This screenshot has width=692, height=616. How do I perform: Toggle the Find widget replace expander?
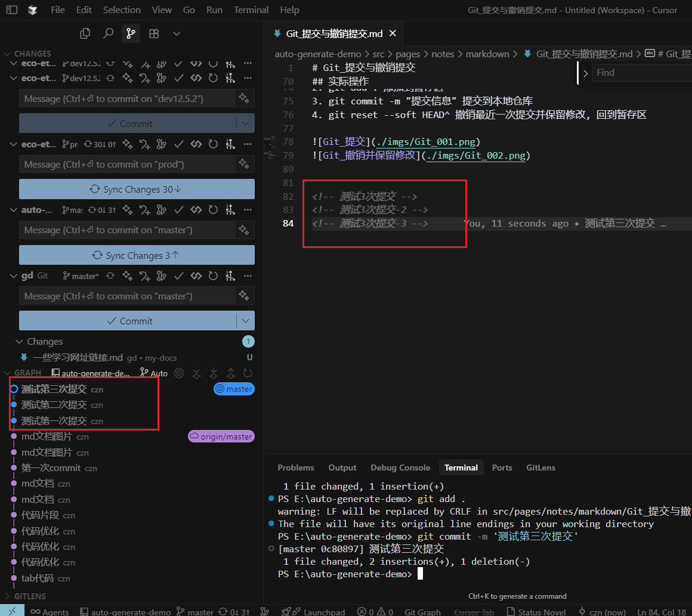pos(585,73)
